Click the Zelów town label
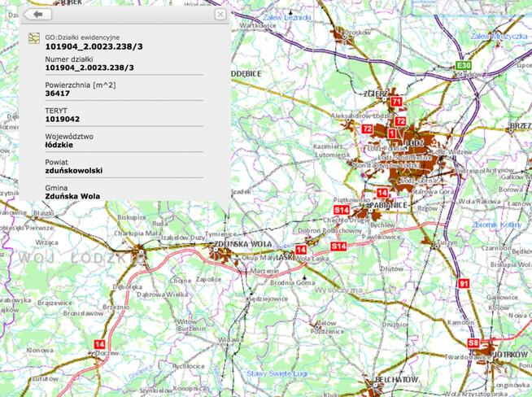 327,323
